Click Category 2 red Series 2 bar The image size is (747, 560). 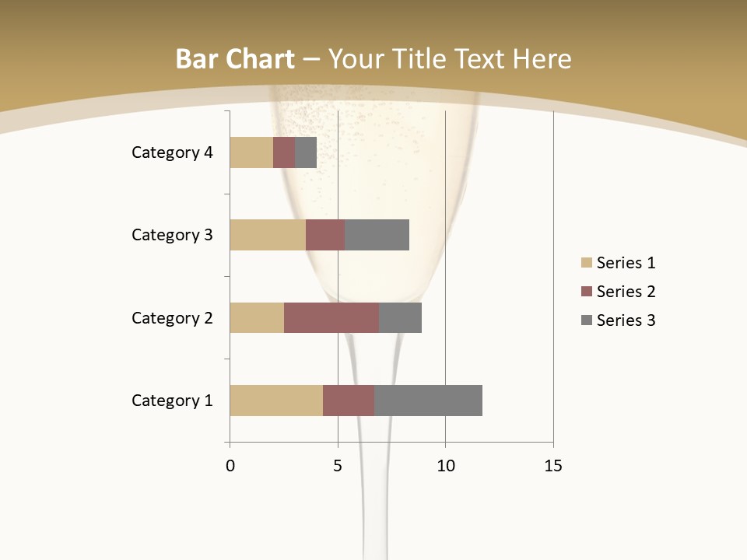coord(331,317)
